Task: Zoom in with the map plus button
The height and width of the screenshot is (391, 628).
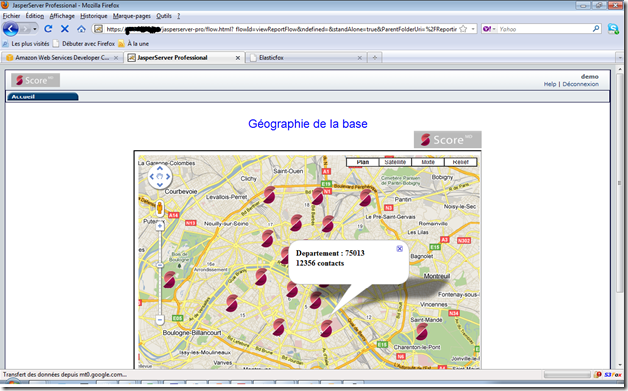Action: pyautogui.click(x=159, y=226)
